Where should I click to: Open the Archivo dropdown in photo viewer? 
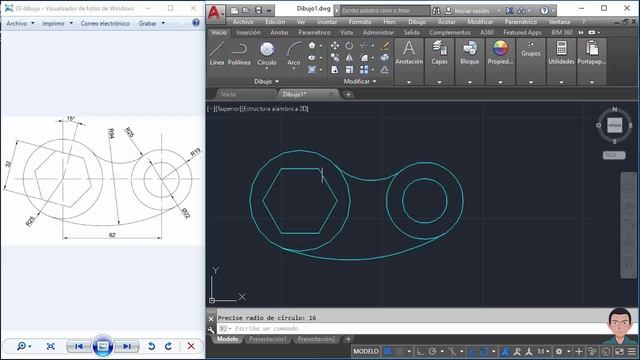[20, 23]
